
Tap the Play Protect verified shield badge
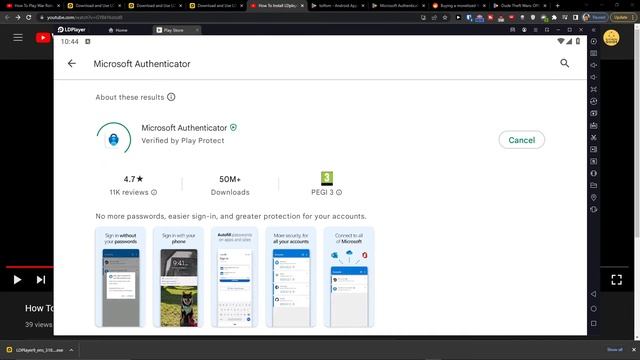coord(233,128)
